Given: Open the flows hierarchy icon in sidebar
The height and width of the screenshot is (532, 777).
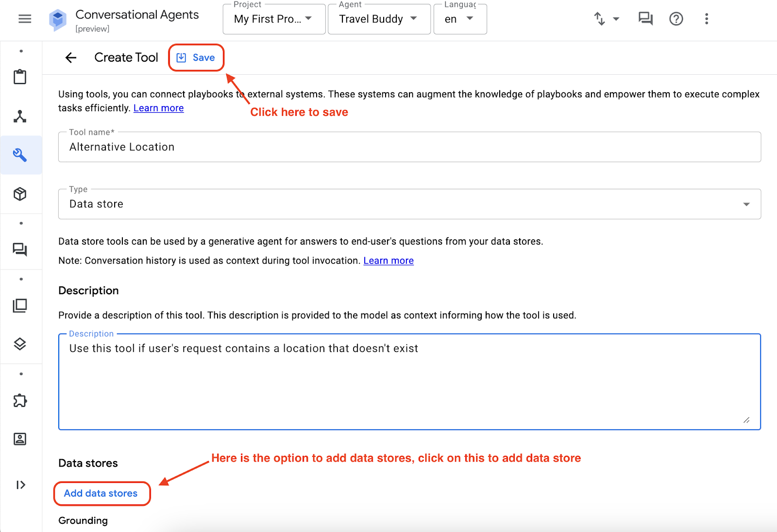Looking at the screenshot, I should [20, 116].
